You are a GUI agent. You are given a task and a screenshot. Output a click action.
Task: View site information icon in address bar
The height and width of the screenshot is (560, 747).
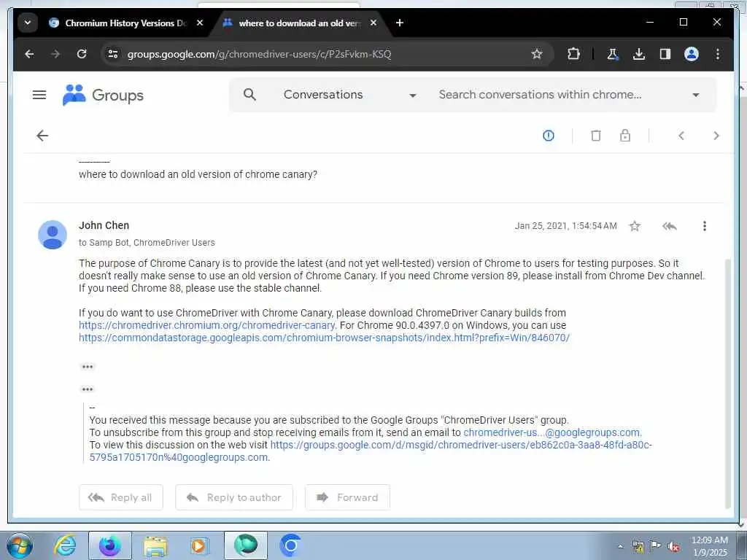(113, 54)
